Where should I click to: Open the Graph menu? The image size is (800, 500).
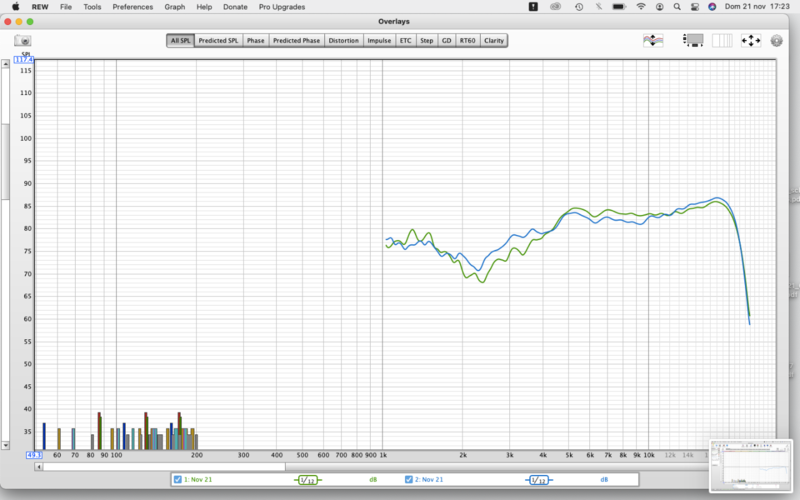(x=175, y=7)
